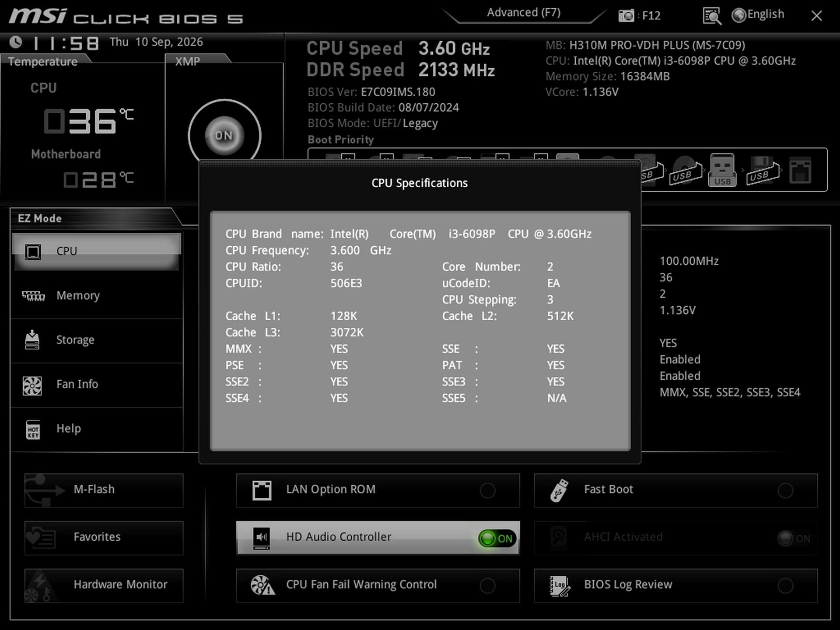Toggle the XMP profile ON dial
This screenshot has height=630, width=840.
(x=224, y=136)
